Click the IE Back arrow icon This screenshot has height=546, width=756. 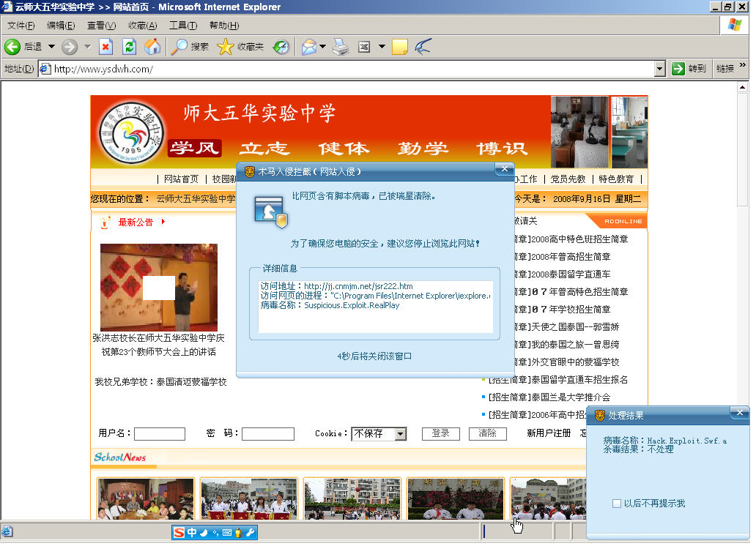point(12,47)
